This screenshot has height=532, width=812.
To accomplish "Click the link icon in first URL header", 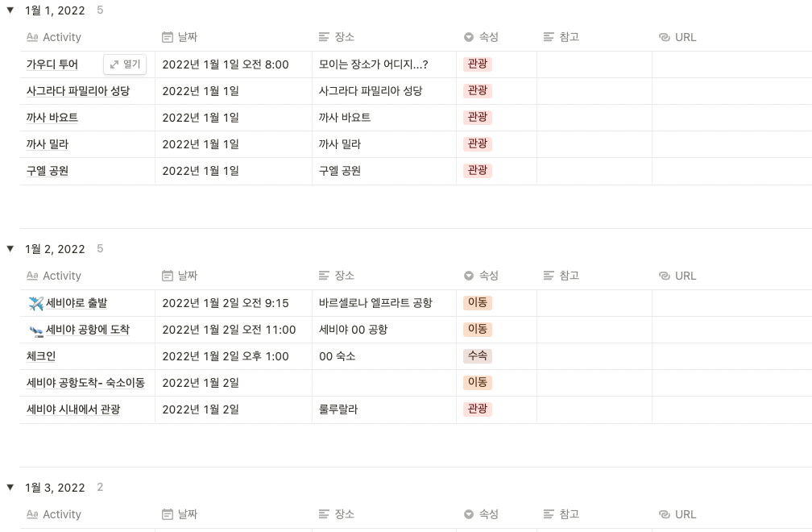I will tap(665, 37).
